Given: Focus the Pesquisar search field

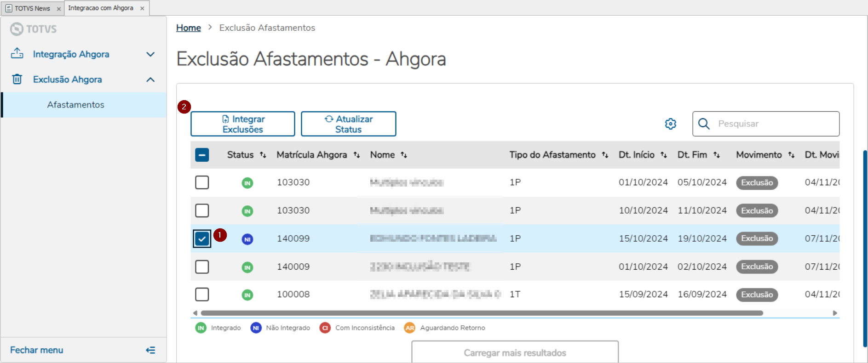Looking at the screenshot, I should click(766, 124).
